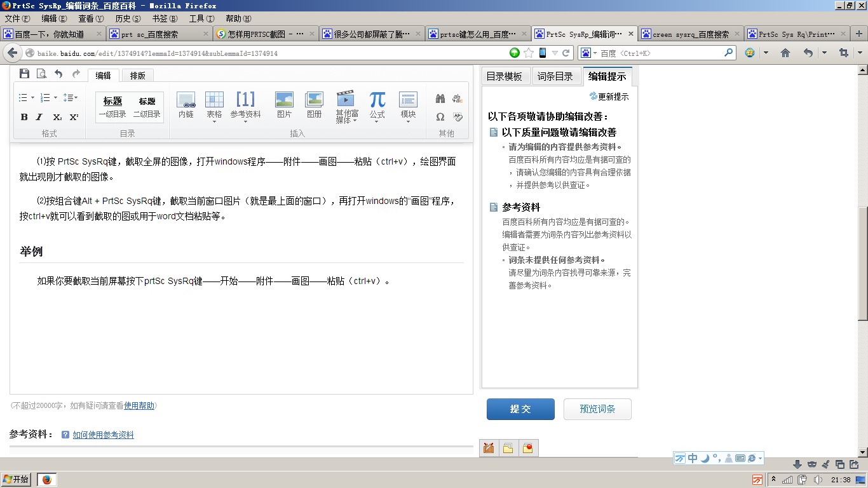This screenshot has width=868, height=488.
Task: Click the replace text icon in 其他 group
Action: 458,98
